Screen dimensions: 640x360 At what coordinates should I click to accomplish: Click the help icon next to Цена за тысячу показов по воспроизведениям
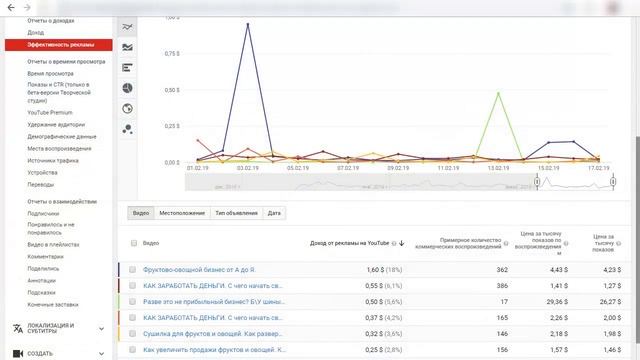pos(566,243)
